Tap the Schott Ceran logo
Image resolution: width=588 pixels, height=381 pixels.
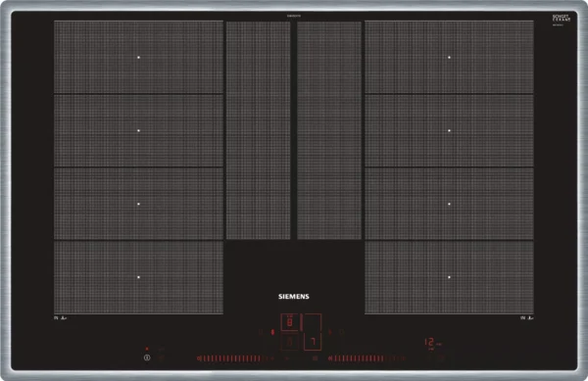point(561,18)
